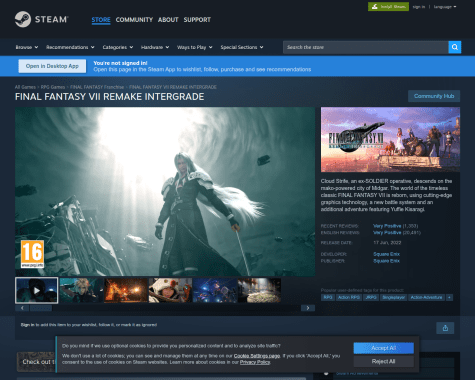The image size is (475, 380).
Task: Expand Ways to Play menu
Action: click(194, 47)
